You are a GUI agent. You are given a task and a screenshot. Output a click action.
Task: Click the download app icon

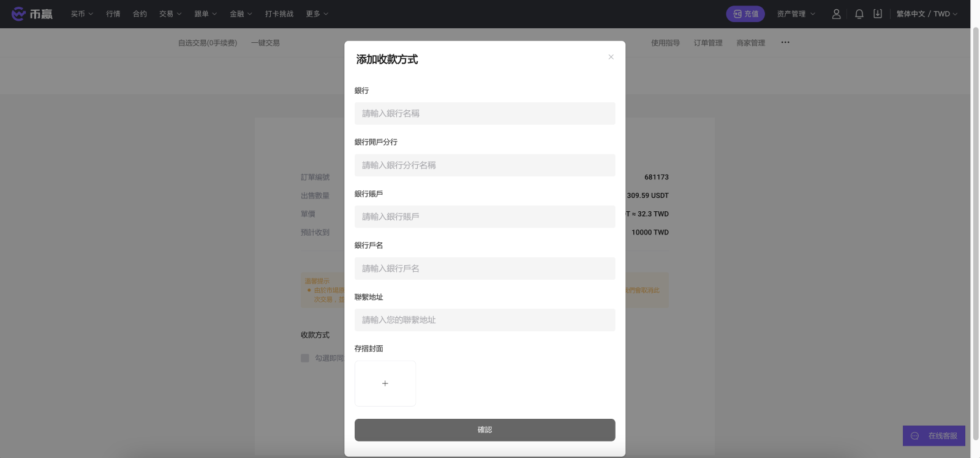pyautogui.click(x=878, y=13)
